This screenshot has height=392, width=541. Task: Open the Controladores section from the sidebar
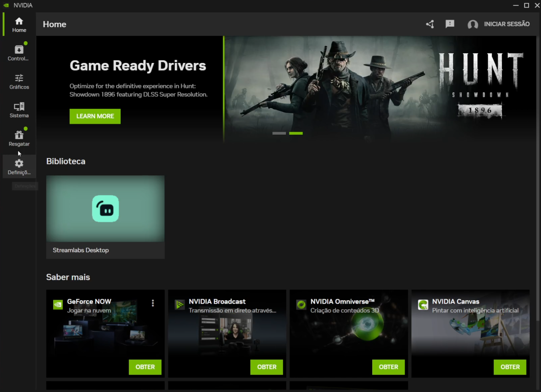point(19,52)
